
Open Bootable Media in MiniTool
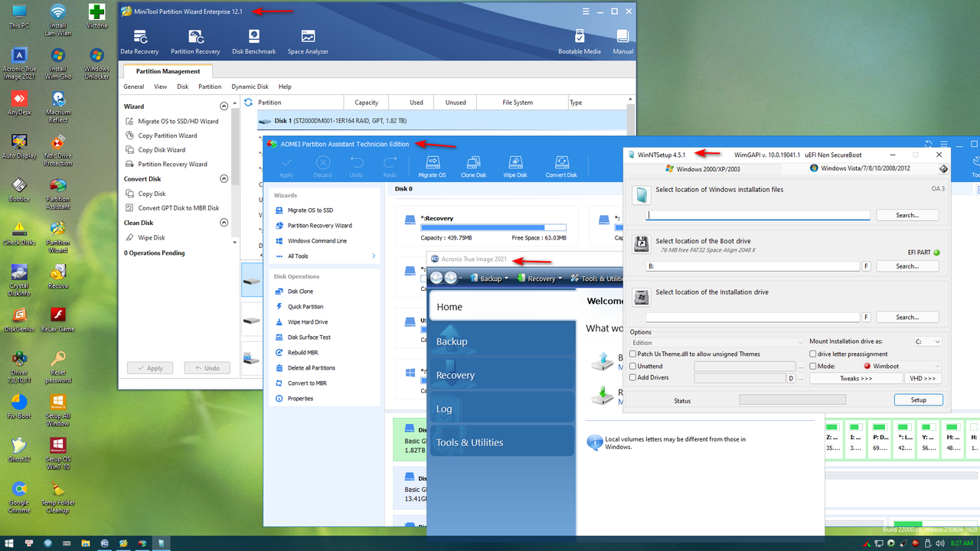coord(580,42)
